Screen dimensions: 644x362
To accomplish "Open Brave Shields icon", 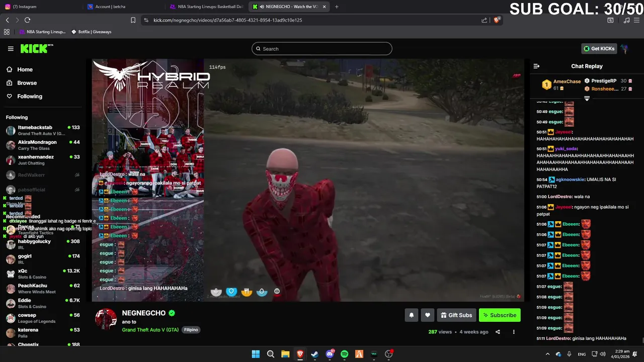I will pos(497,20).
